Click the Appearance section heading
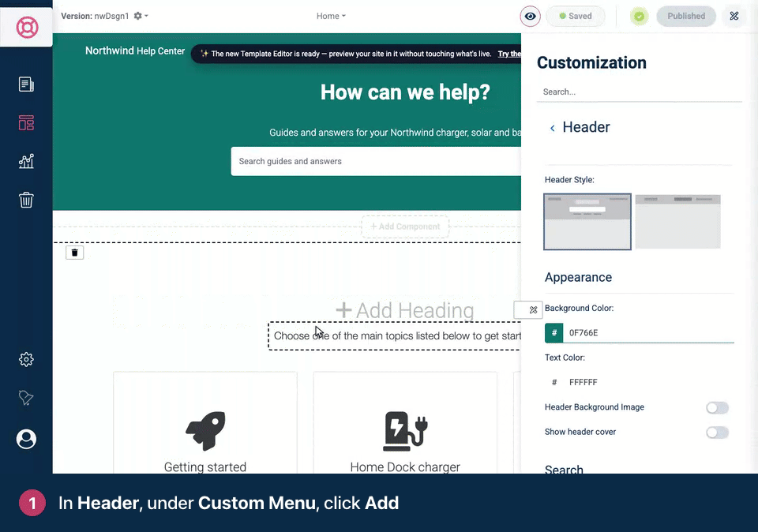 [578, 277]
